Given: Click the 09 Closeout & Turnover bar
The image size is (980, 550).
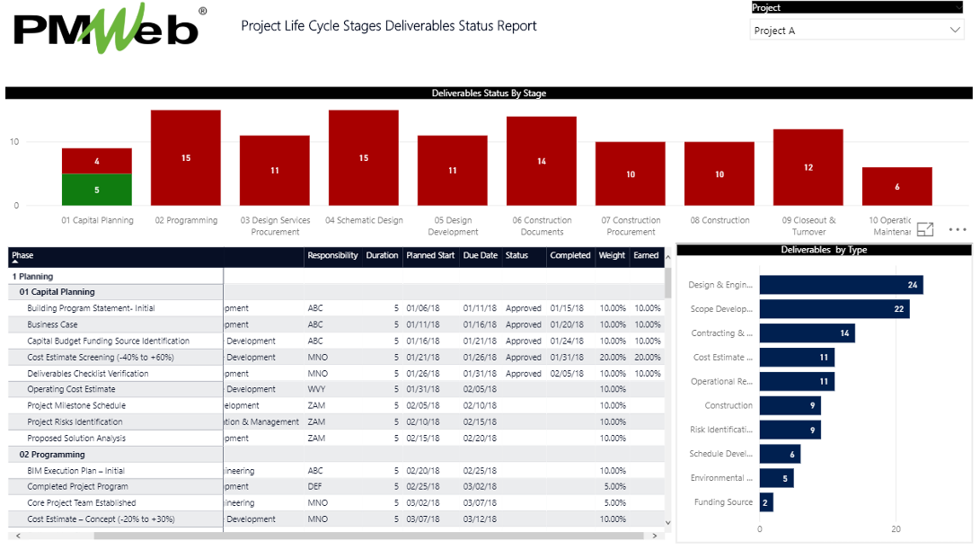Looking at the screenshot, I should (x=808, y=167).
